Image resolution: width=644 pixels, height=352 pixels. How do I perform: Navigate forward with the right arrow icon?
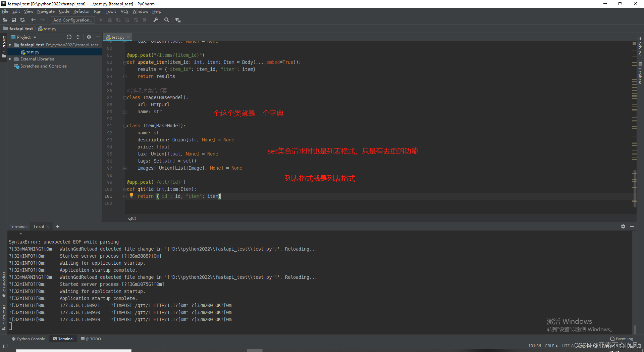pos(42,20)
